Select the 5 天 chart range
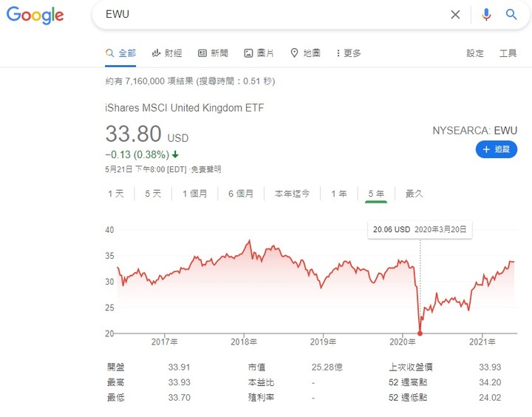Image resolution: width=532 pixels, height=417 pixels. pyautogui.click(x=153, y=194)
